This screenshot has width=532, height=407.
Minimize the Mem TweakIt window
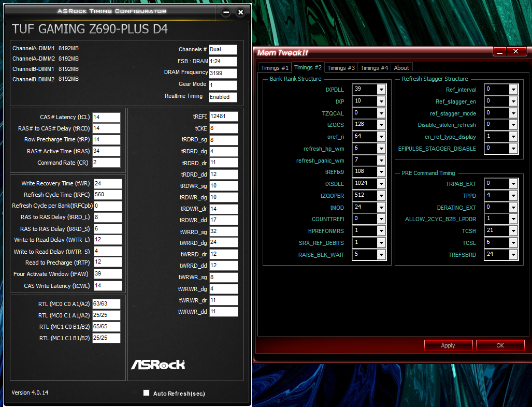pyautogui.click(x=499, y=52)
